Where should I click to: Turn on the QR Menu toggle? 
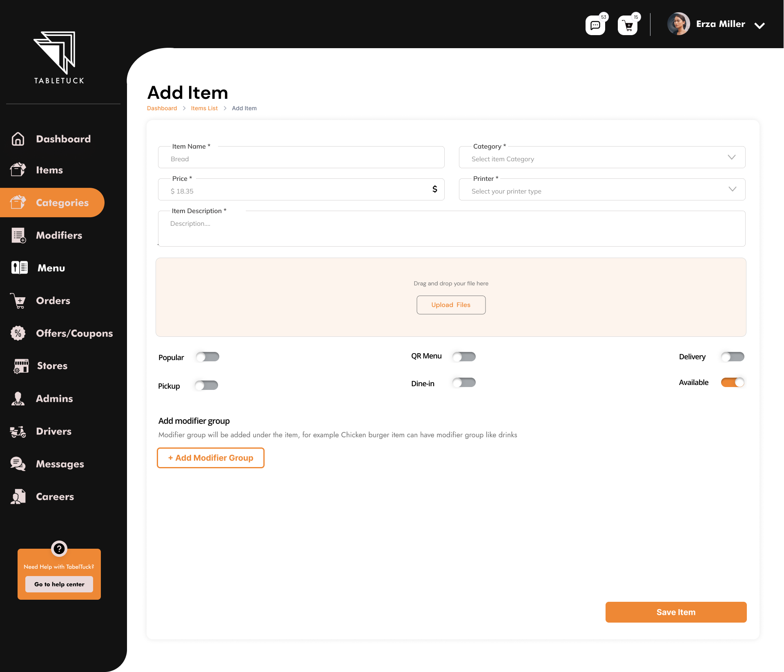[464, 356]
